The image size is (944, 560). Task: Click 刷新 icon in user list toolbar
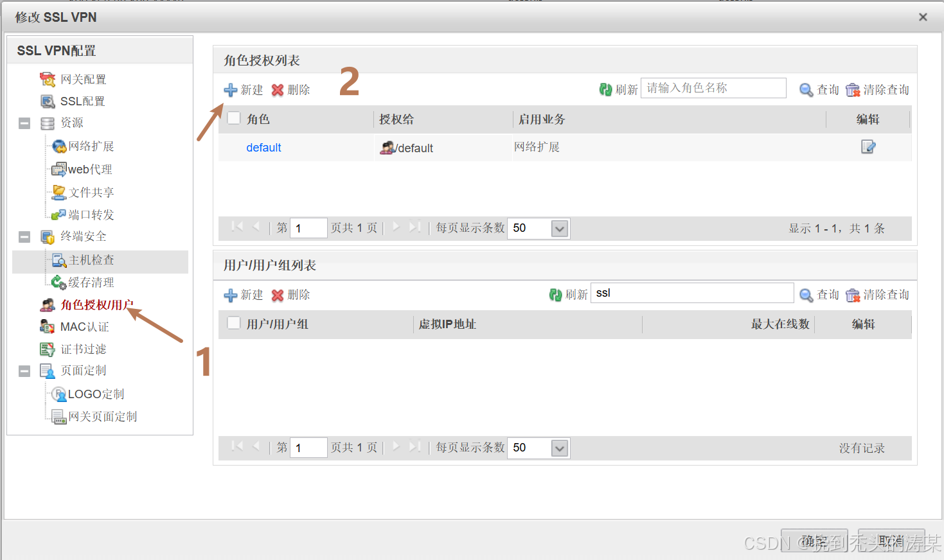tap(555, 295)
